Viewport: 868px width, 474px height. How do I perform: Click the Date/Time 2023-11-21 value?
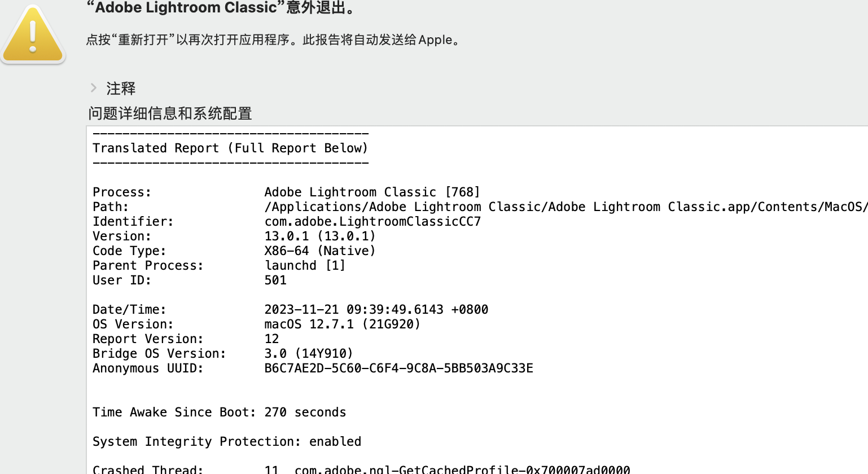click(376, 310)
